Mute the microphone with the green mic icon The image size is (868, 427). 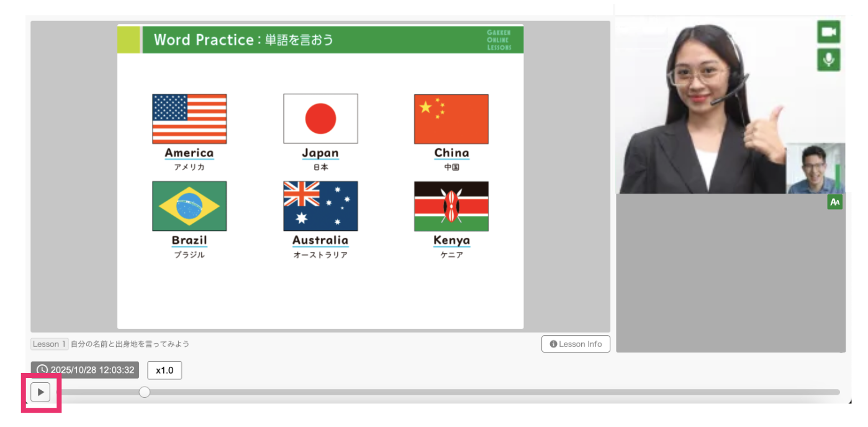click(x=828, y=60)
